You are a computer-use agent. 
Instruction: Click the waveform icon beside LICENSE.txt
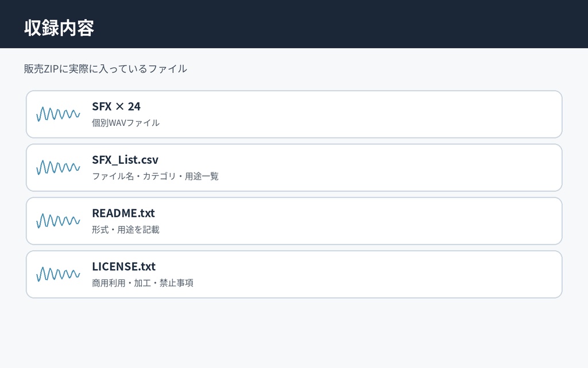point(58,274)
